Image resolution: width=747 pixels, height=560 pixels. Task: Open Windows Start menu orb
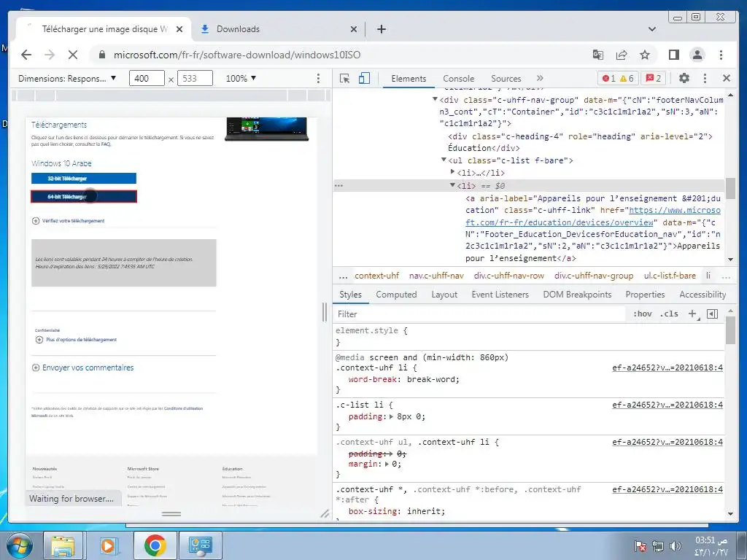tap(18, 545)
